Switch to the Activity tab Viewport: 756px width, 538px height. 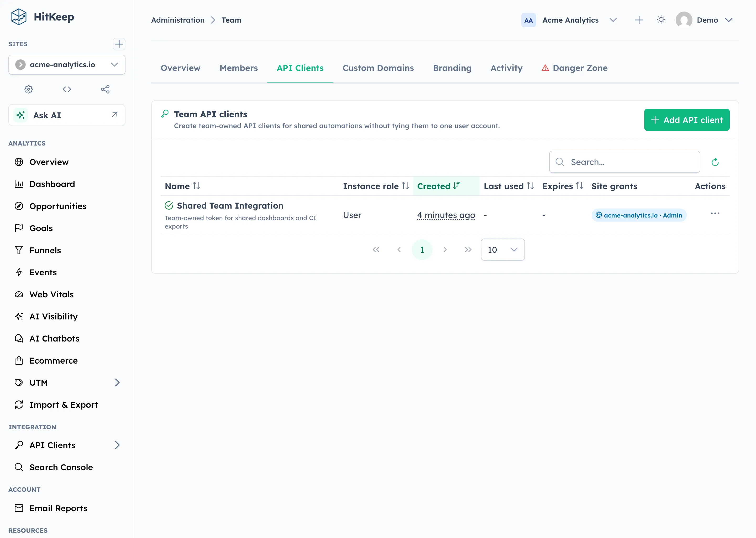[x=506, y=68]
